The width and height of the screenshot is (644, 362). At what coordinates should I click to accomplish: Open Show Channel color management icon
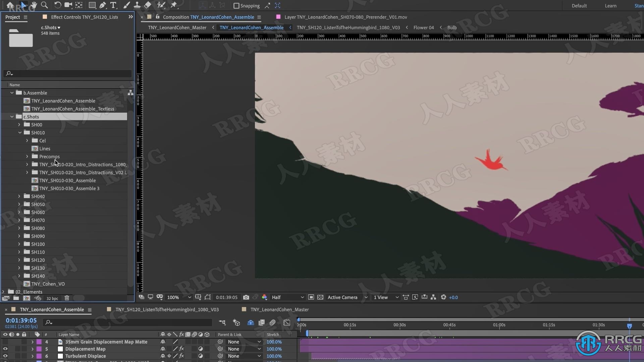pyautogui.click(x=264, y=297)
